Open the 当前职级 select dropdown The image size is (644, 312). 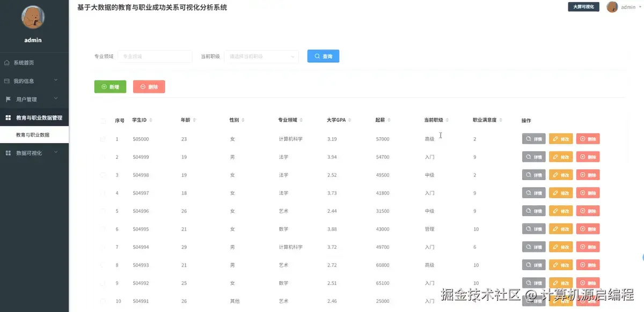[261, 56]
